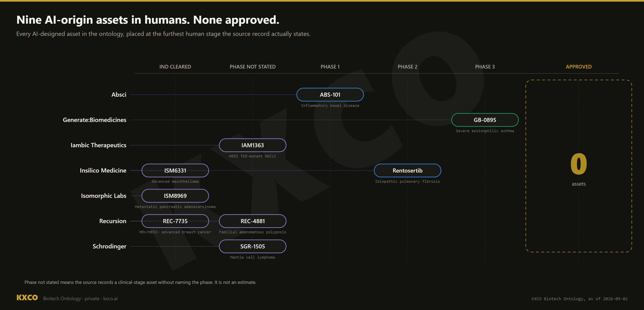Click the large gold 0 approved count
Screen dimensions: 644x310
point(579,164)
